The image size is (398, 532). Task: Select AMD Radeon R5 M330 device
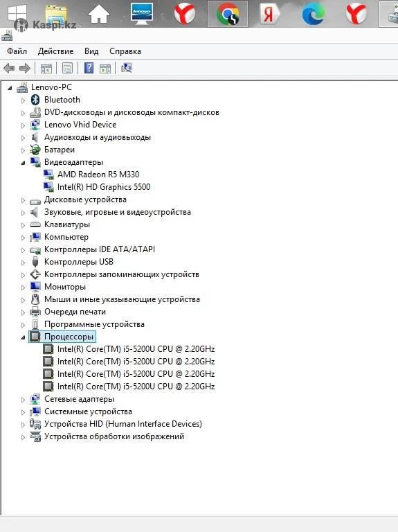(98, 175)
